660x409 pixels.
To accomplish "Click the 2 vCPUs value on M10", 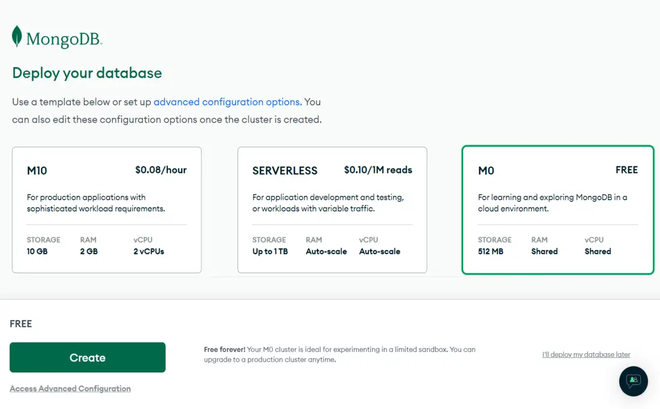I will [x=149, y=252].
